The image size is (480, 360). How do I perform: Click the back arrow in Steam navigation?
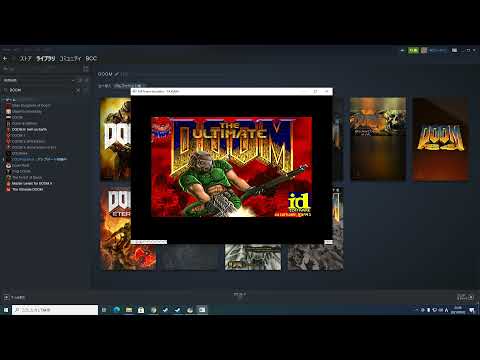[x=5, y=59]
